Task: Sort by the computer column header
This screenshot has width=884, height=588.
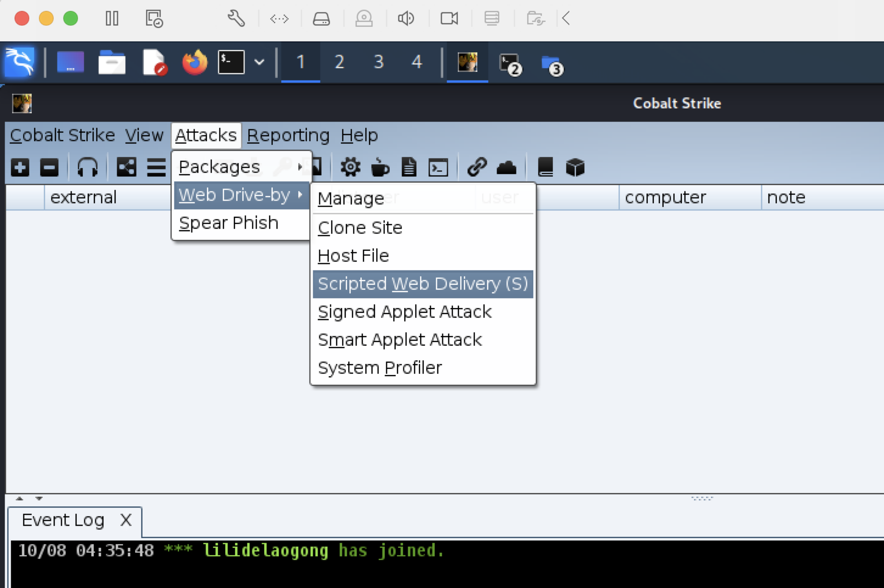Action: 690,198
